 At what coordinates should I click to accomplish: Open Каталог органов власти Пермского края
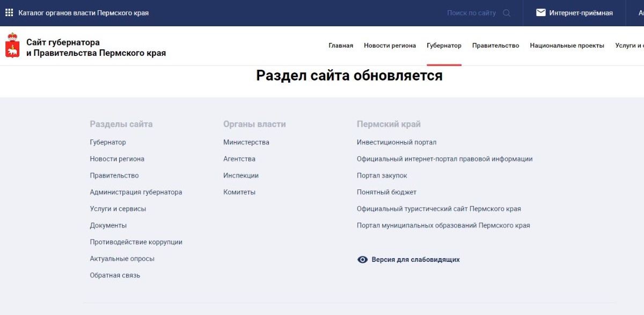click(x=83, y=13)
